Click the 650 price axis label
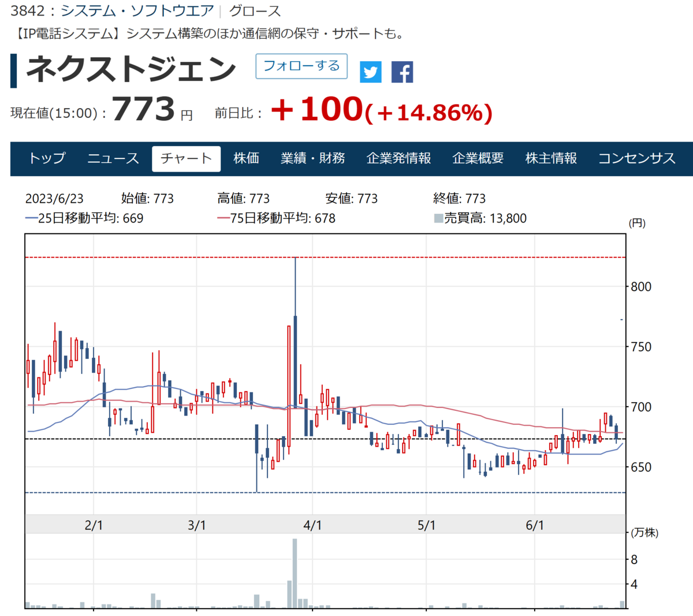 pyautogui.click(x=640, y=467)
